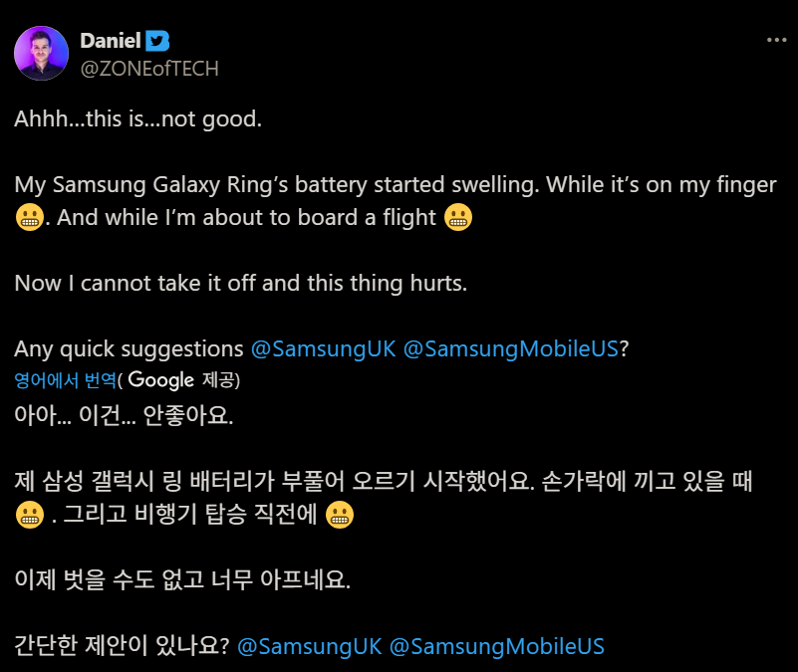The height and width of the screenshot is (672, 798).
Task: Click the Google logo in translation credit
Action: pyautogui.click(x=160, y=379)
